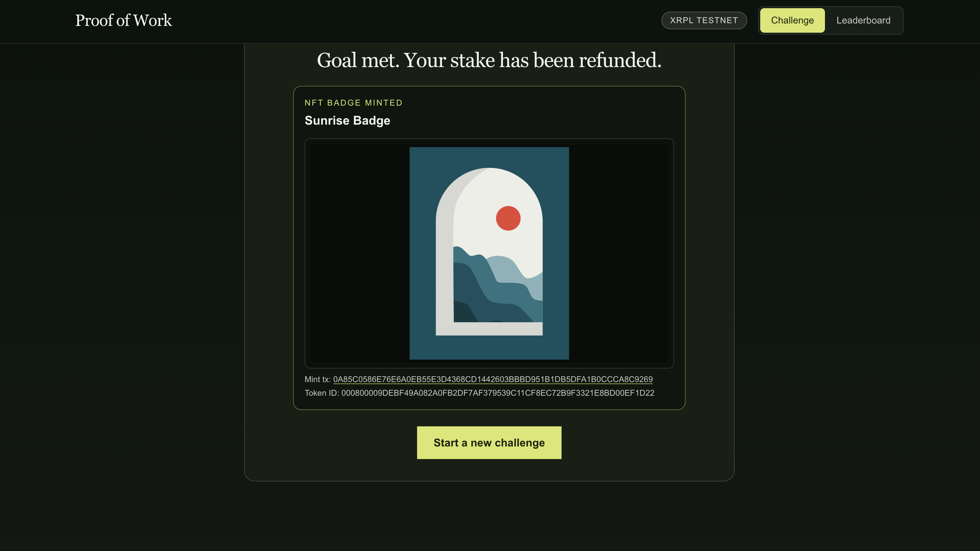Click the Mint tx label text
The image size is (980, 551).
317,379
